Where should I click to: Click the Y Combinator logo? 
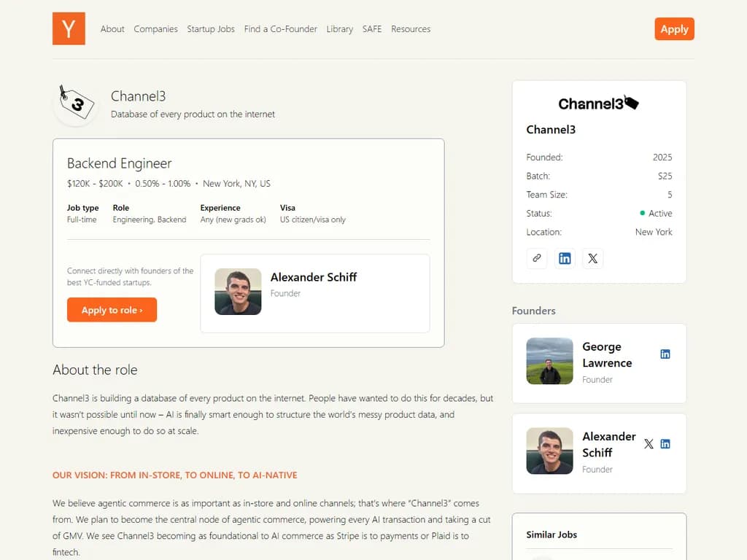pyautogui.click(x=69, y=28)
